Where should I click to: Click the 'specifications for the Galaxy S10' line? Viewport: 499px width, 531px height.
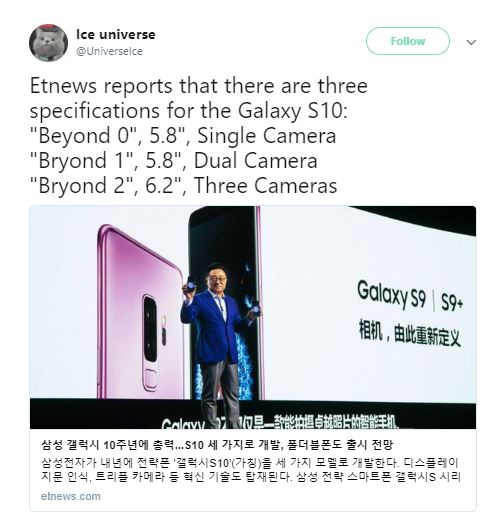189,111
